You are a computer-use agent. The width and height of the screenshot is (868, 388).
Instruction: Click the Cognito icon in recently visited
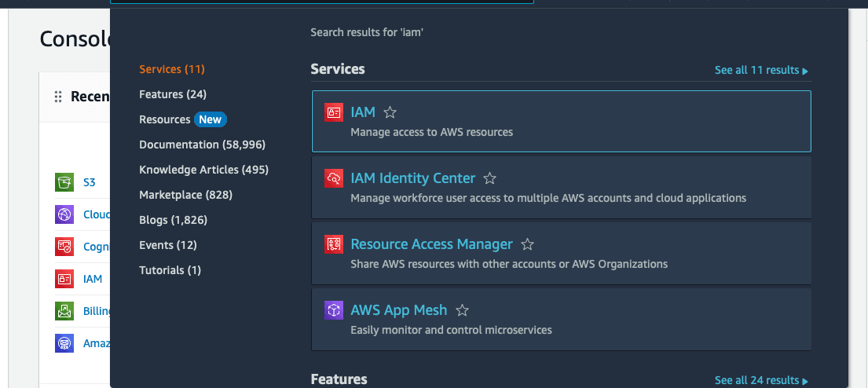tap(64, 247)
